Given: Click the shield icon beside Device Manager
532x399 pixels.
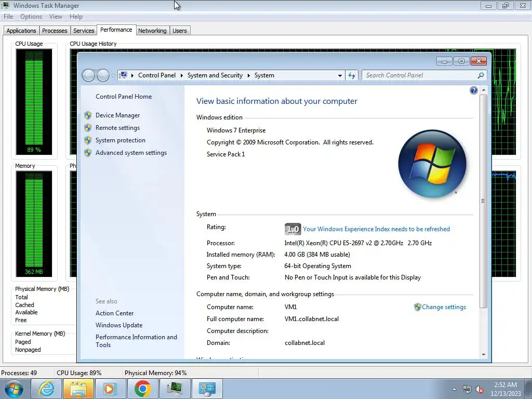Looking at the screenshot, I should [x=88, y=115].
